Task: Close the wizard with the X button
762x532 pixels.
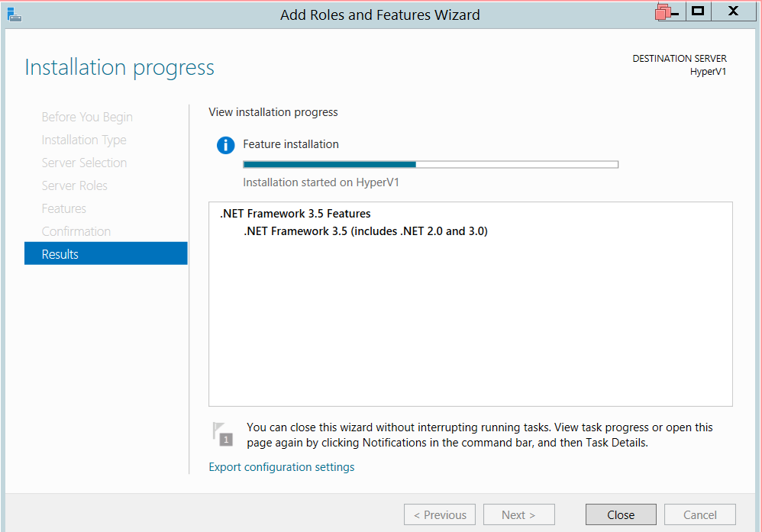Action: 733,11
